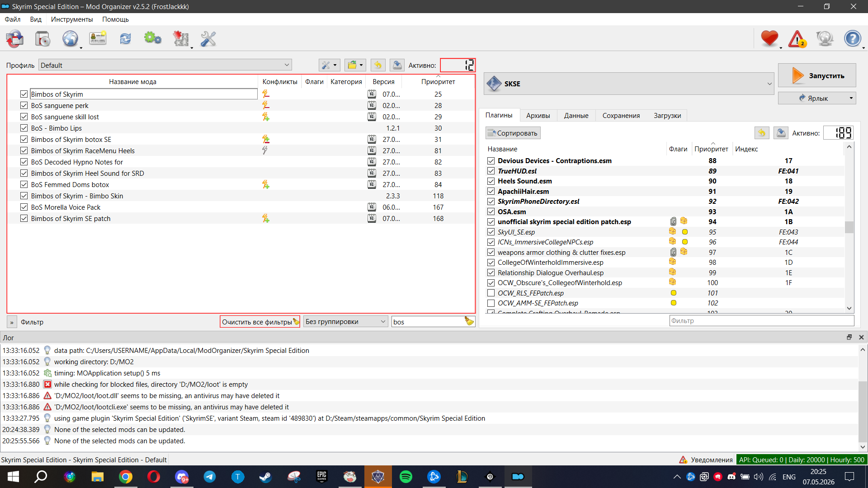Open the Profile Default dropdown
Viewport: 868px width, 488px height.
point(165,65)
